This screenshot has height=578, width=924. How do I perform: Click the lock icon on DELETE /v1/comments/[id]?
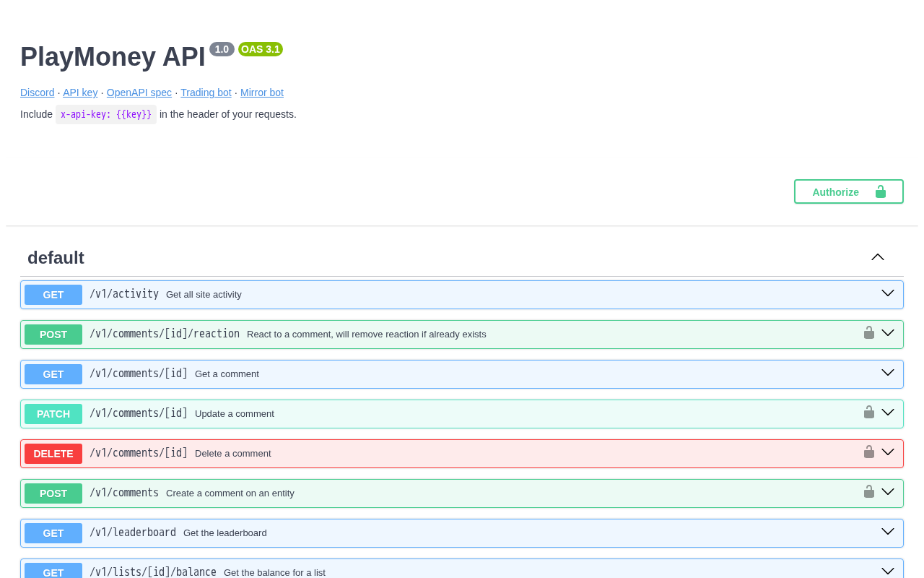tap(869, 452)
